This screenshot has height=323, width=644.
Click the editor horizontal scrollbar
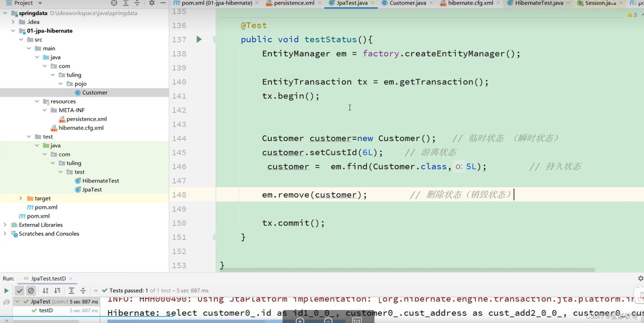tap(408, 270)
